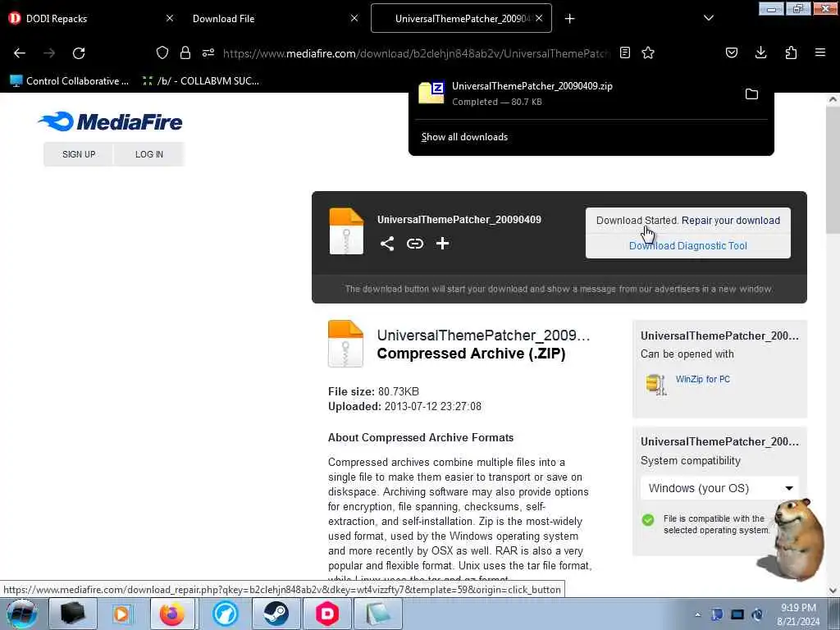The width and height of the screenshot is (840, 630).
Task: Show hidden system tray icons arrow
Action: tap(697, 615)
